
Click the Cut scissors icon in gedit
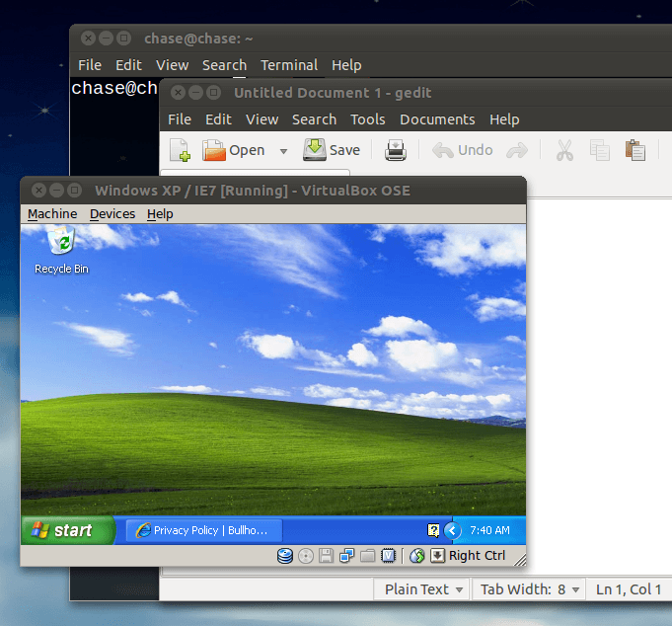(564, 150)
